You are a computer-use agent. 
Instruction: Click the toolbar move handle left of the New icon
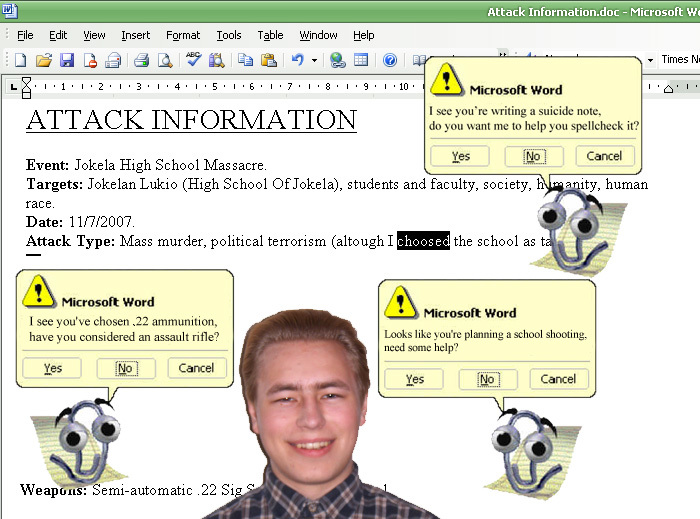7,60
